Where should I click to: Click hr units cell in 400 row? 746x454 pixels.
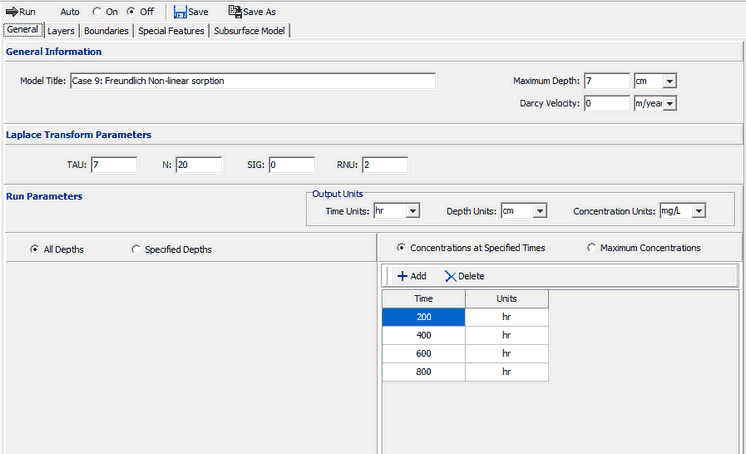tap(507, 336)
